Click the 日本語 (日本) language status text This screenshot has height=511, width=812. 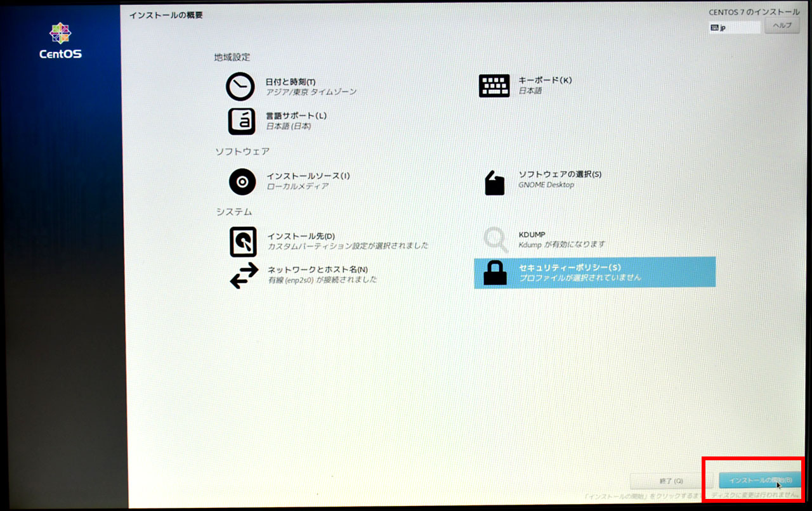pos(289,126)
